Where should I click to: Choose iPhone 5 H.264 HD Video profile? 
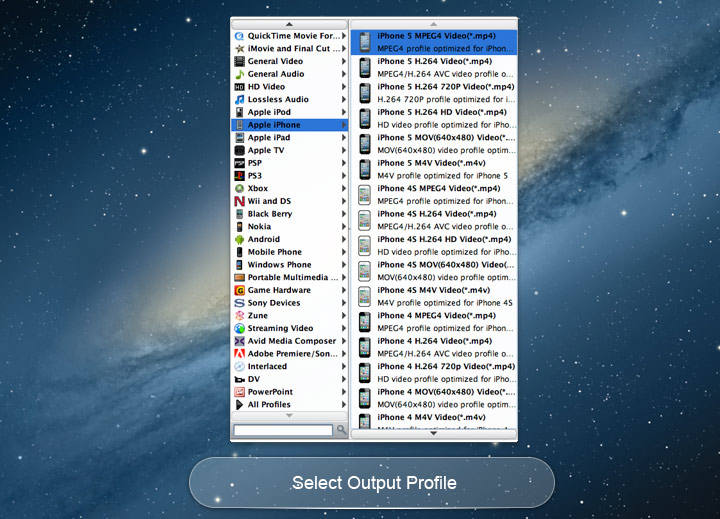click(x=434, y=118)
